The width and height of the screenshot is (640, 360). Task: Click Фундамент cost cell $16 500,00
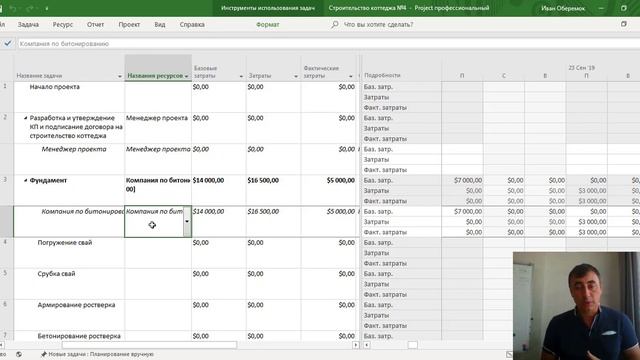pos(263,180)
